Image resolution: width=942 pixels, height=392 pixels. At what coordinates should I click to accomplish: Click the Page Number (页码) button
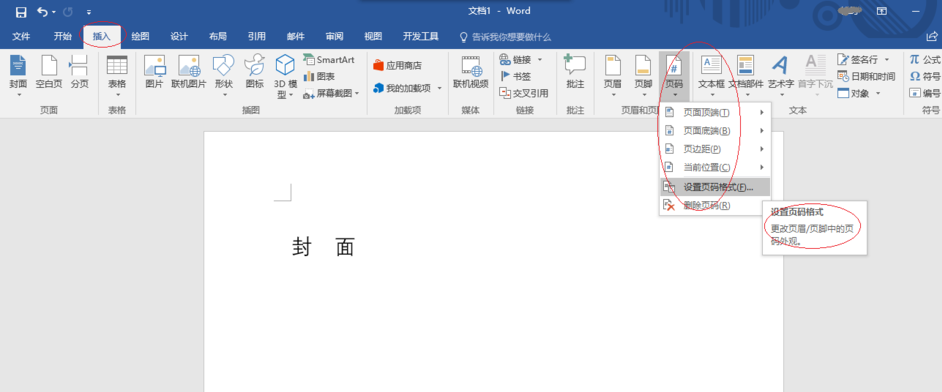[674, 76]
